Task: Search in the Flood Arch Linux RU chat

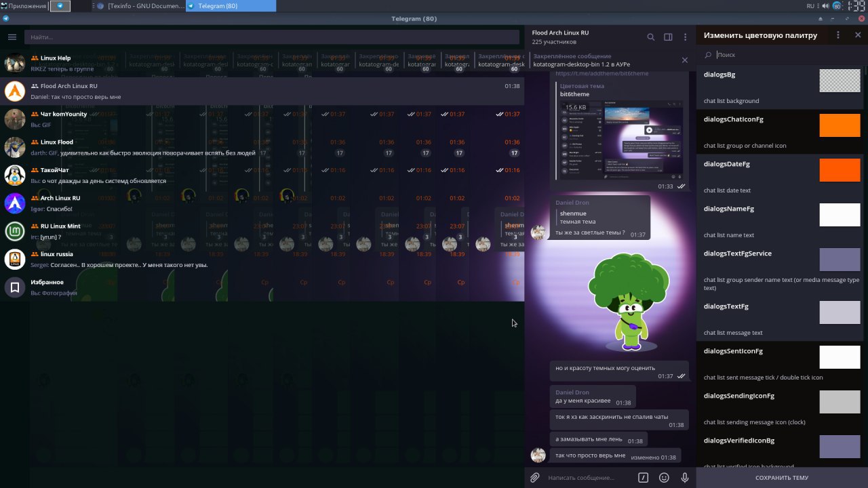Action: coord(651,37)
